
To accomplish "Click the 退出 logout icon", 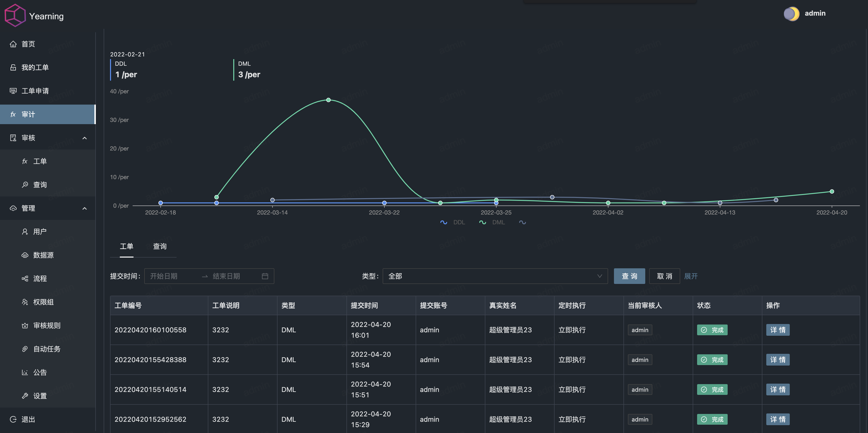I will (13, 419).
